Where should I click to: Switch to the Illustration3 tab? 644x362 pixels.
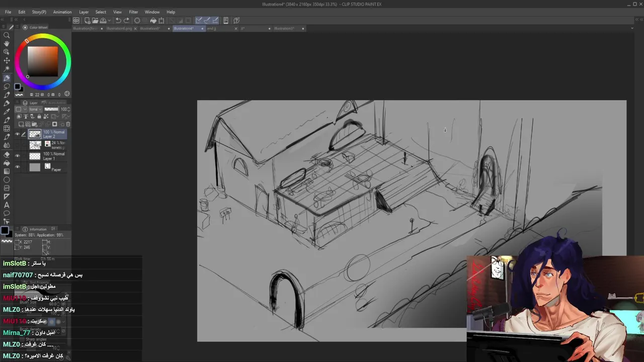coord(284,29)
